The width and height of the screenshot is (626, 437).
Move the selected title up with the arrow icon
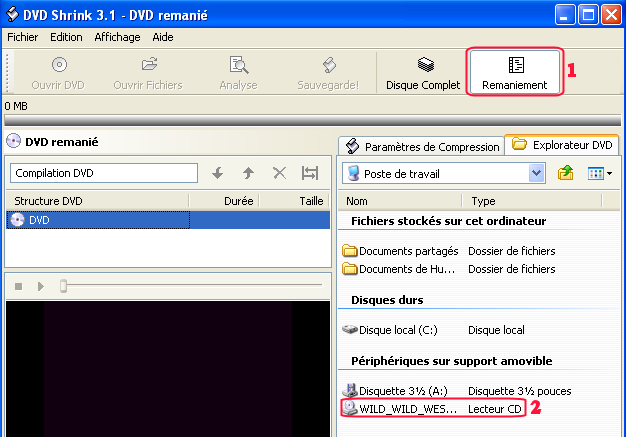pyautogui.click(x=248, y=173)
